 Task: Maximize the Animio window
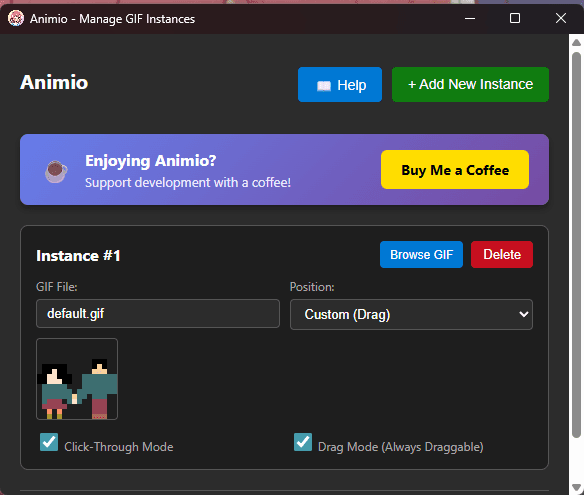(515, 18)
